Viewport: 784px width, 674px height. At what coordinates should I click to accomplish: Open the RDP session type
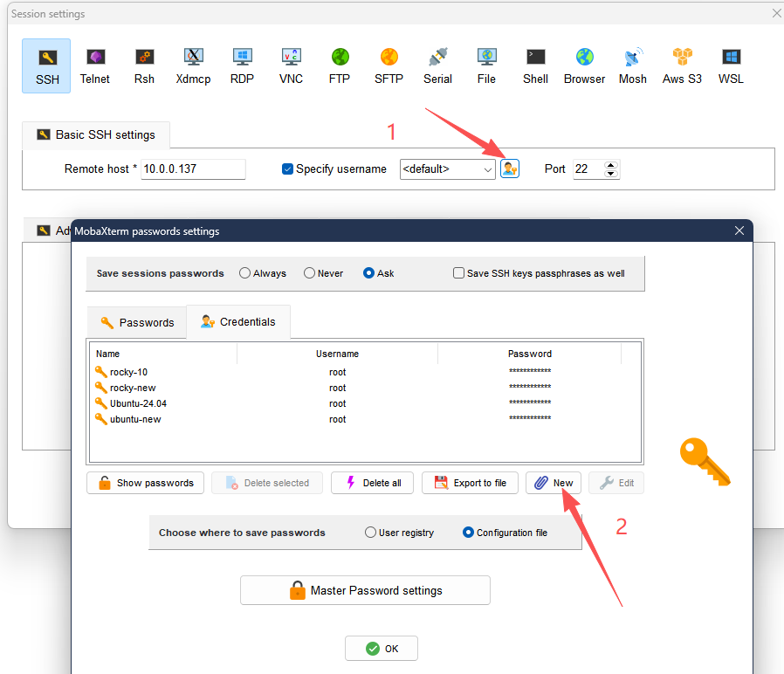click(x=242, y=66)
